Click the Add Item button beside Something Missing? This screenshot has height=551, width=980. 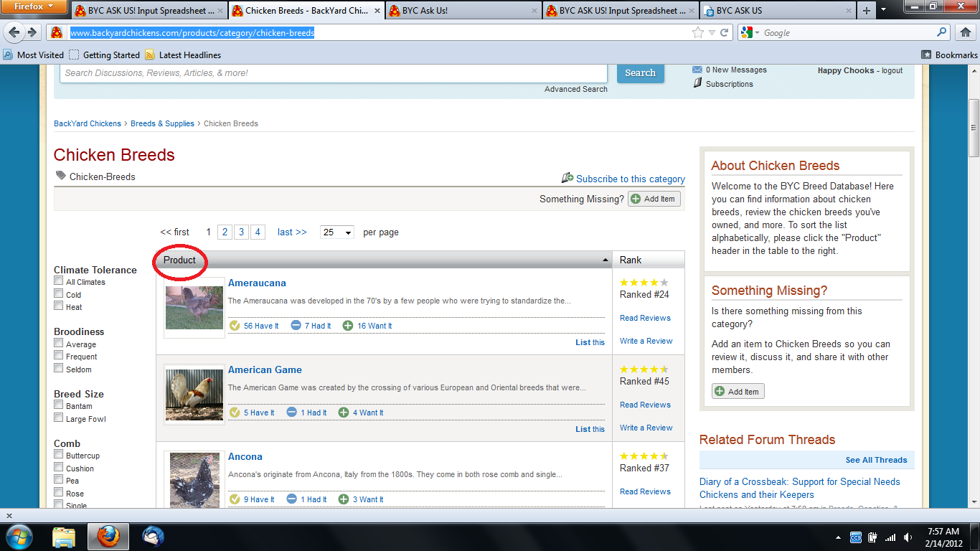[654, 199]
